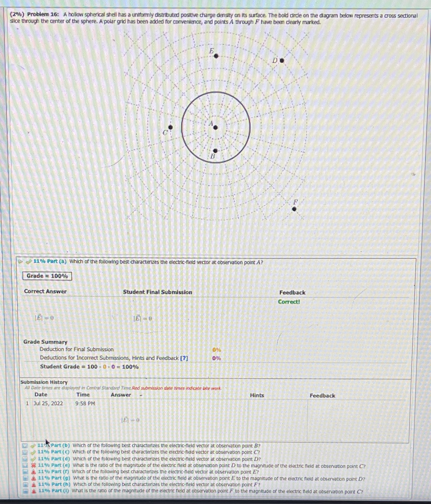Click the warning triangle icon of Part (f)
This screenshot has height=504, width=431.
click(34, 472)
